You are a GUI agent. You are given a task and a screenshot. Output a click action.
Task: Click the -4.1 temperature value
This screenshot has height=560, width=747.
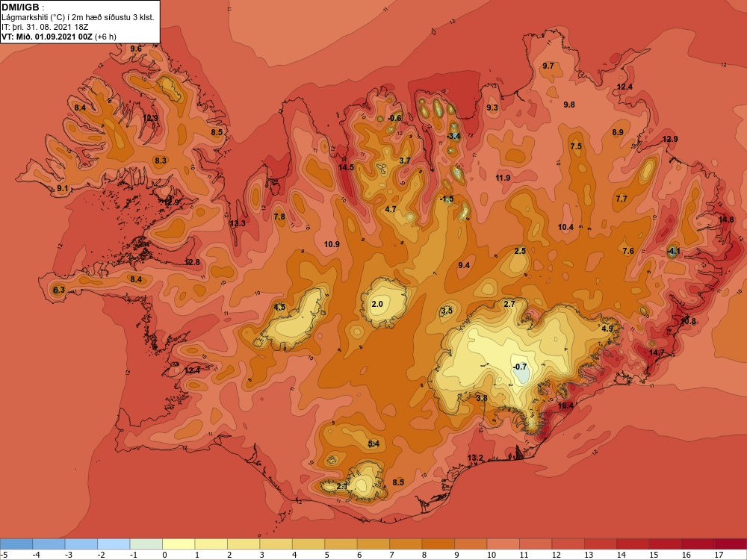673,250
